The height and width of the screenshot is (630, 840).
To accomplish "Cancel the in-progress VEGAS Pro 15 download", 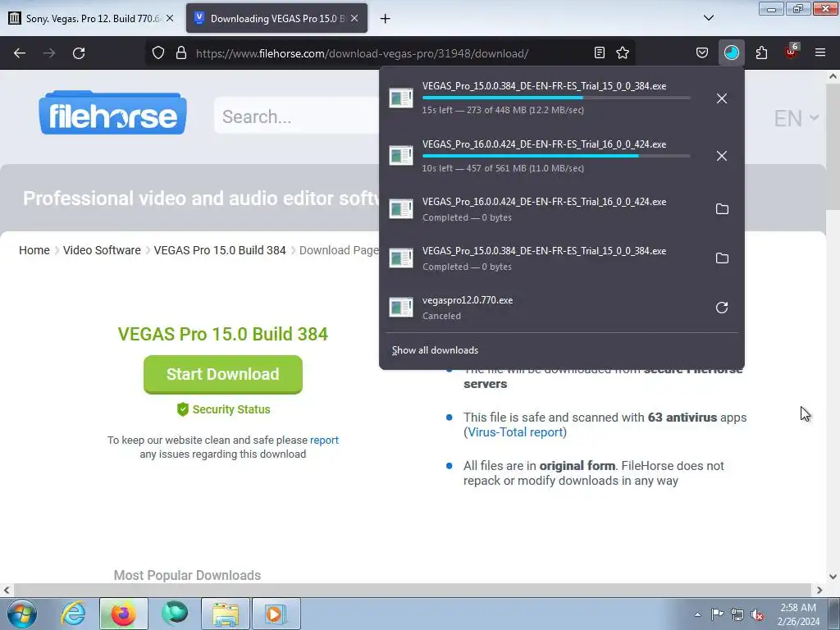I will (x=722, y=98).
